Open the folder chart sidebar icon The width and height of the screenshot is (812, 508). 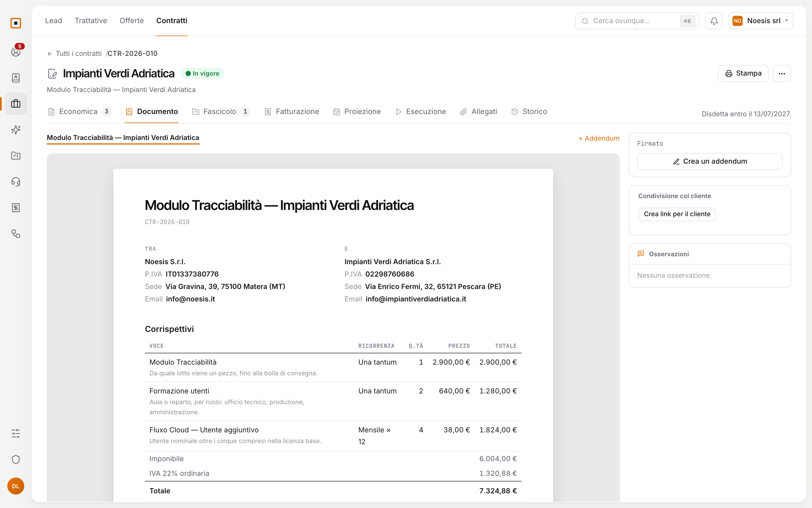[16, 156]
